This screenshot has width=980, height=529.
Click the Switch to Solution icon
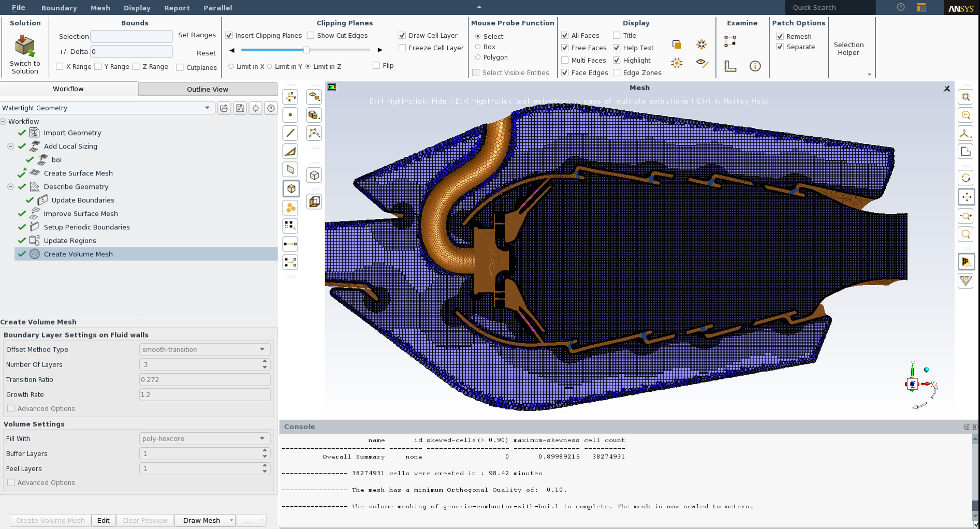(24, 47)
